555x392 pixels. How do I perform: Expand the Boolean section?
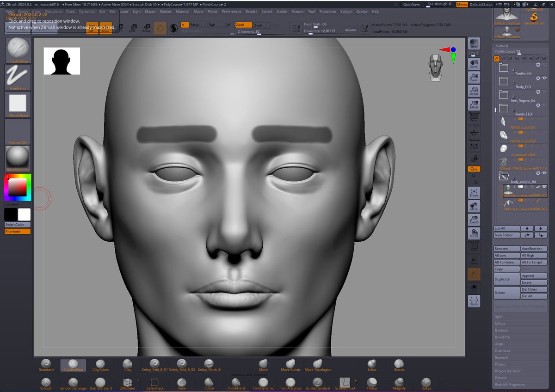[501, 331]
